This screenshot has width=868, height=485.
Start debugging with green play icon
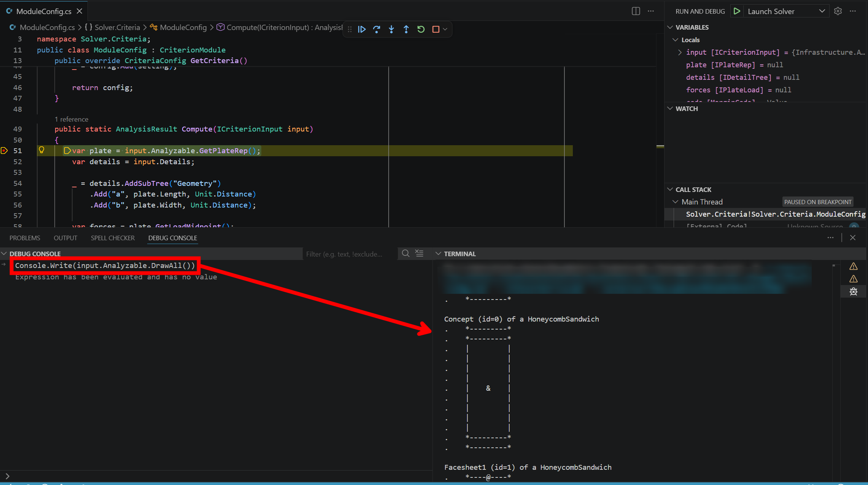[x=737, y=11]
